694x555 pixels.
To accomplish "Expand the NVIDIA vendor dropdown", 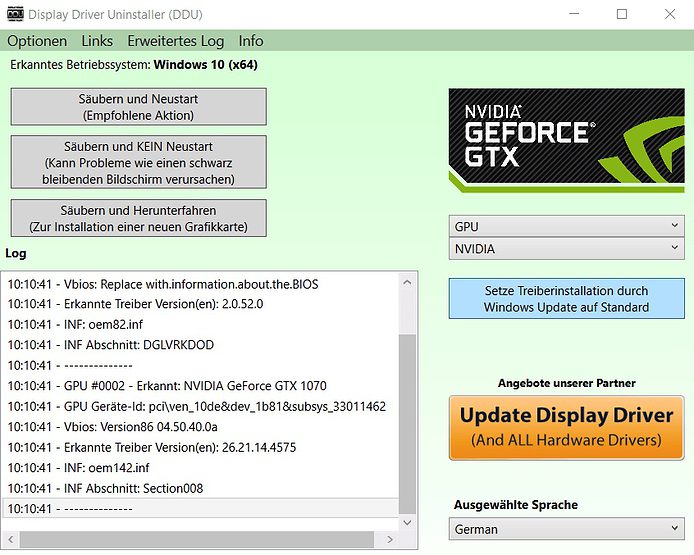I will (566, 249).
